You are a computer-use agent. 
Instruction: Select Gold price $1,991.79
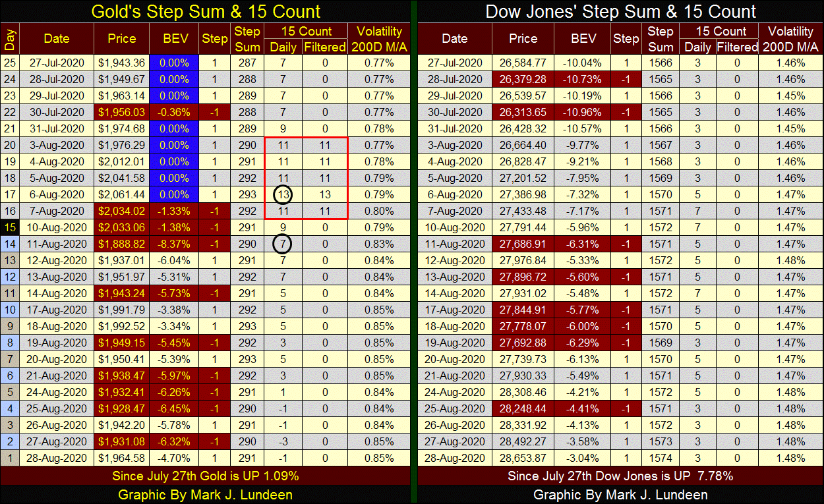122,310
